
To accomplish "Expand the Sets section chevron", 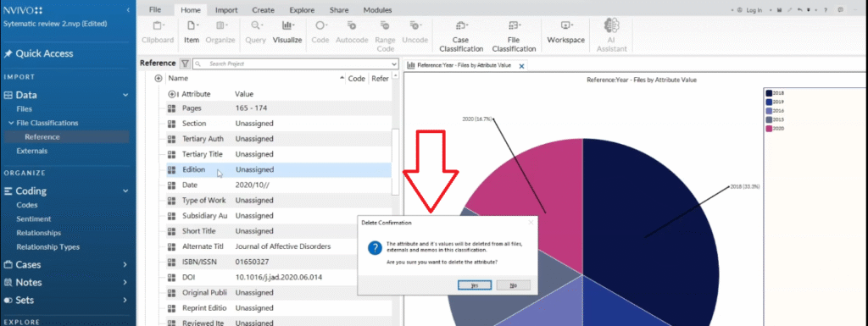I will point(125,300).
